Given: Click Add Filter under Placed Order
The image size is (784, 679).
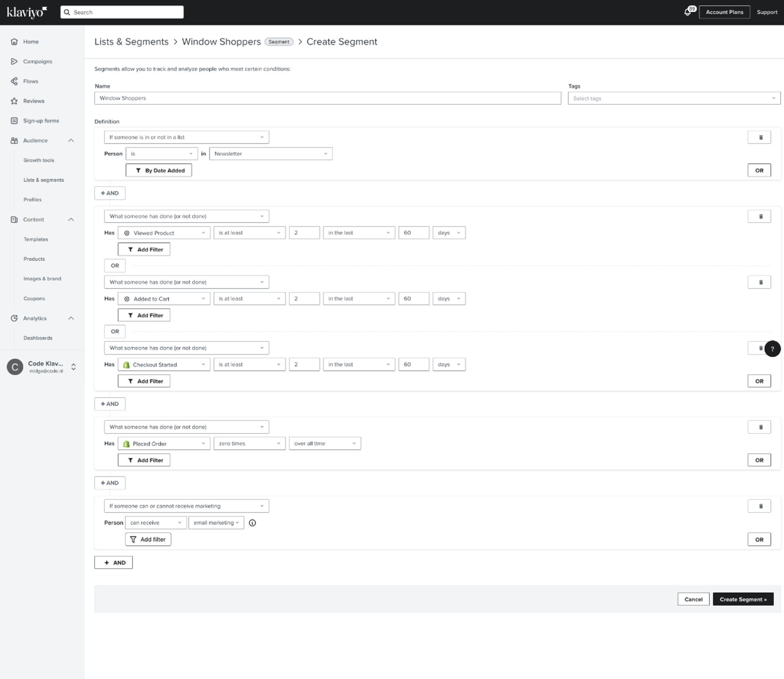Looking at the screenshot, I should tap(144, 461).
